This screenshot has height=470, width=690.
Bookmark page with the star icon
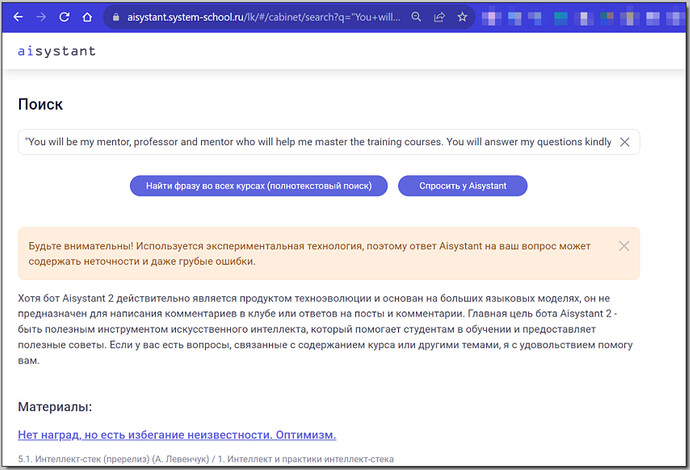[x=462, y=17]
